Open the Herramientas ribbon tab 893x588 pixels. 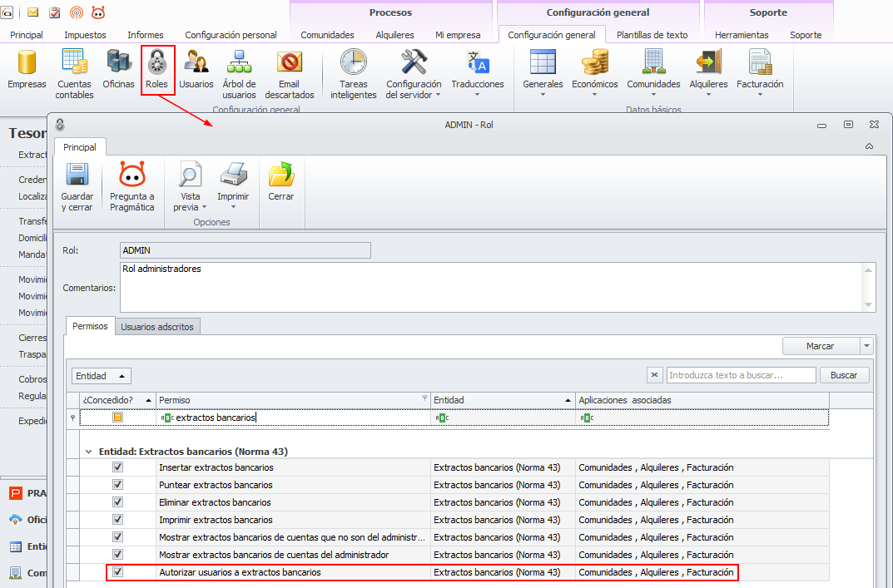click(742, 35)
